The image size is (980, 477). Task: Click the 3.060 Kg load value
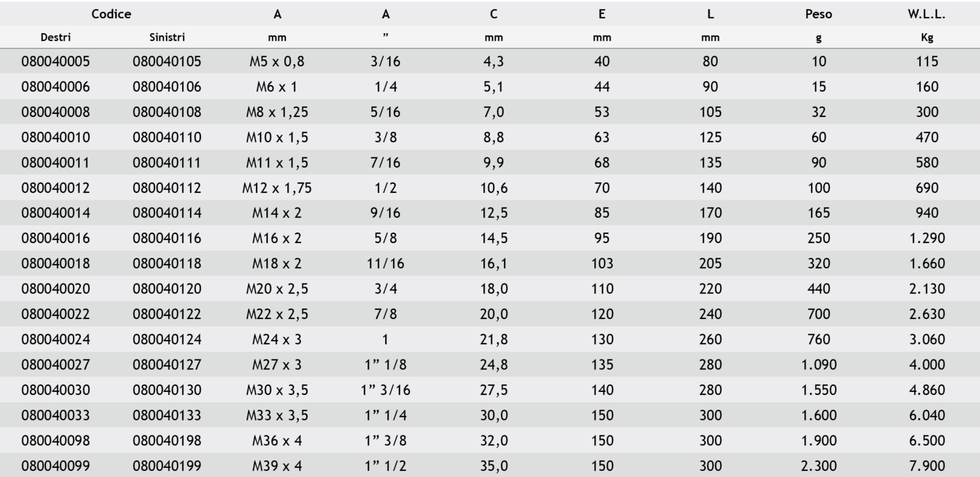927,339
